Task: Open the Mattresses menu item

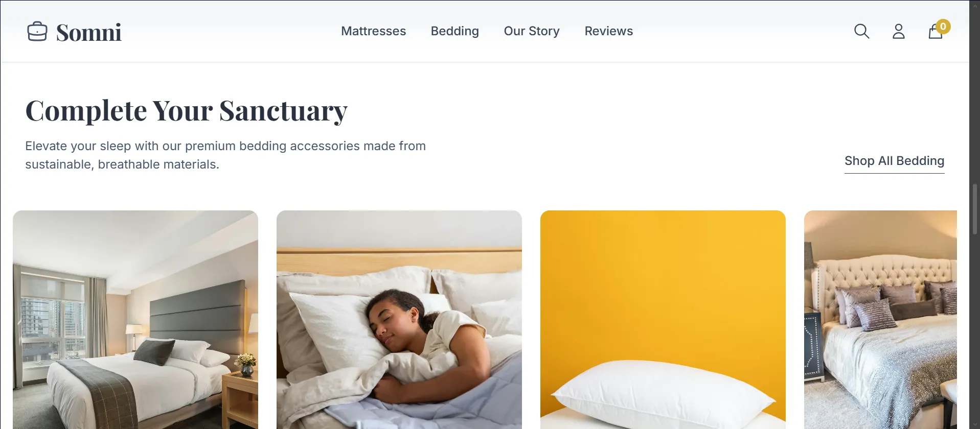Action: tap(373, 31)
